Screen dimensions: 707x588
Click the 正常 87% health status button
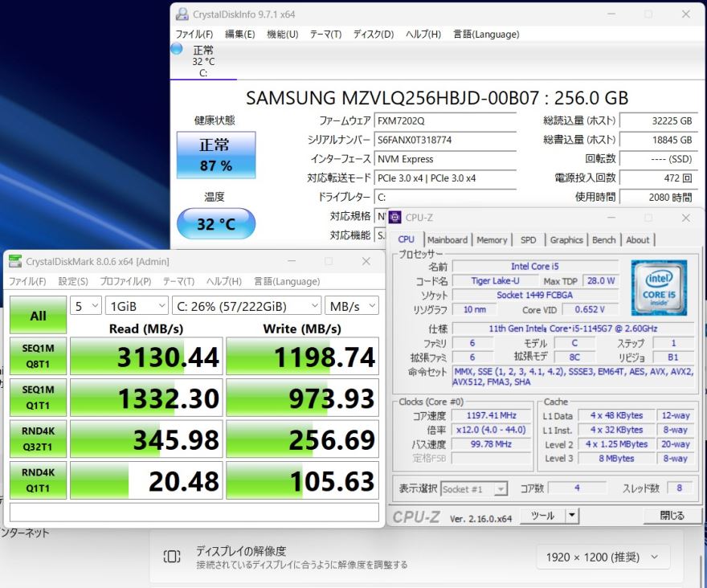tap(215, 155)
